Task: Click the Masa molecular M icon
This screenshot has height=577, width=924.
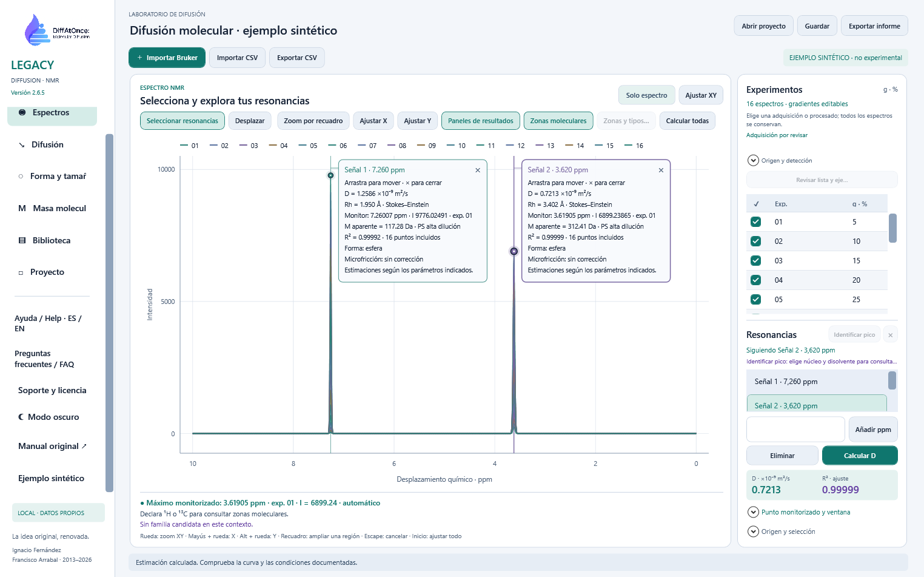Action: (x=22, y=208)
